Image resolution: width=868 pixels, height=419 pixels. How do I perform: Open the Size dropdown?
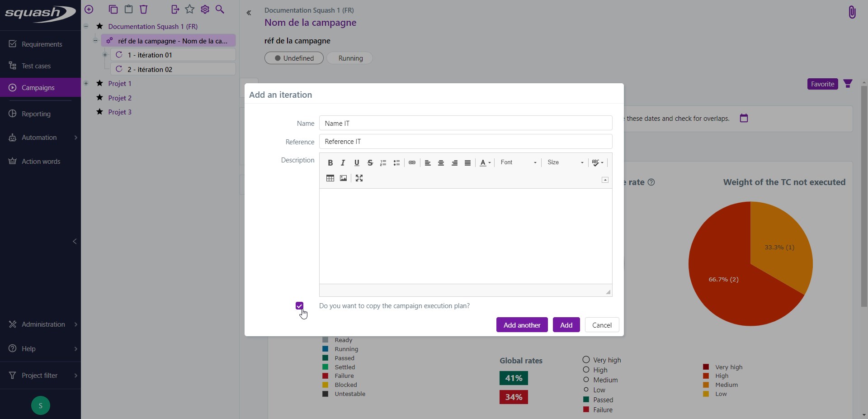click(565, 162)
